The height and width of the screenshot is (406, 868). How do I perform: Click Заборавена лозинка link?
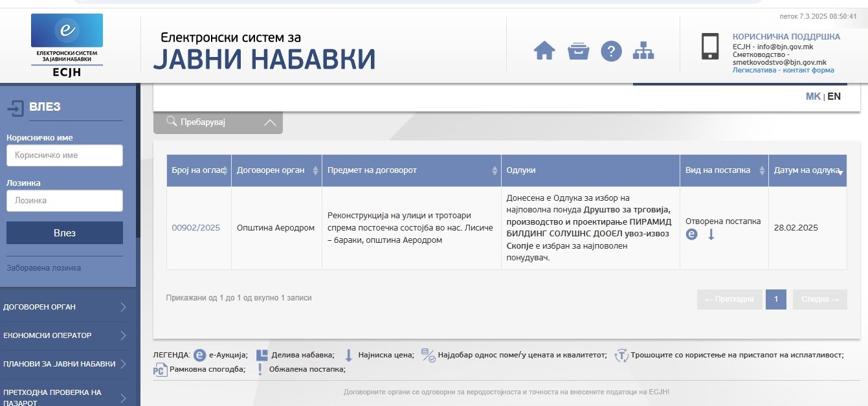[44, 268]
